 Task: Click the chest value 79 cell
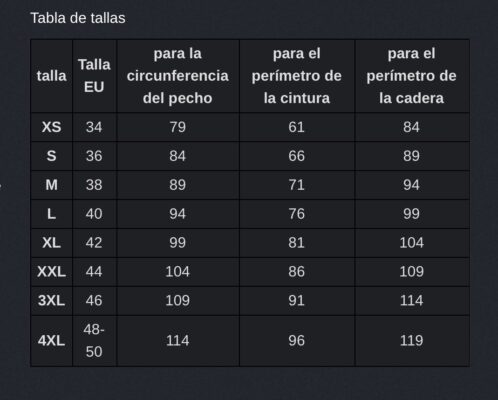[x=178, y=127]
